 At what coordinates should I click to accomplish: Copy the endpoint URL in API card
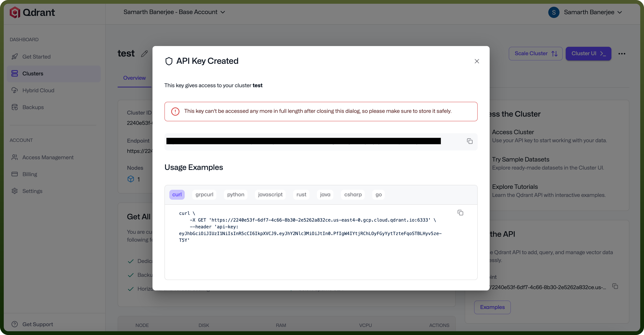(x=615, y=286)
